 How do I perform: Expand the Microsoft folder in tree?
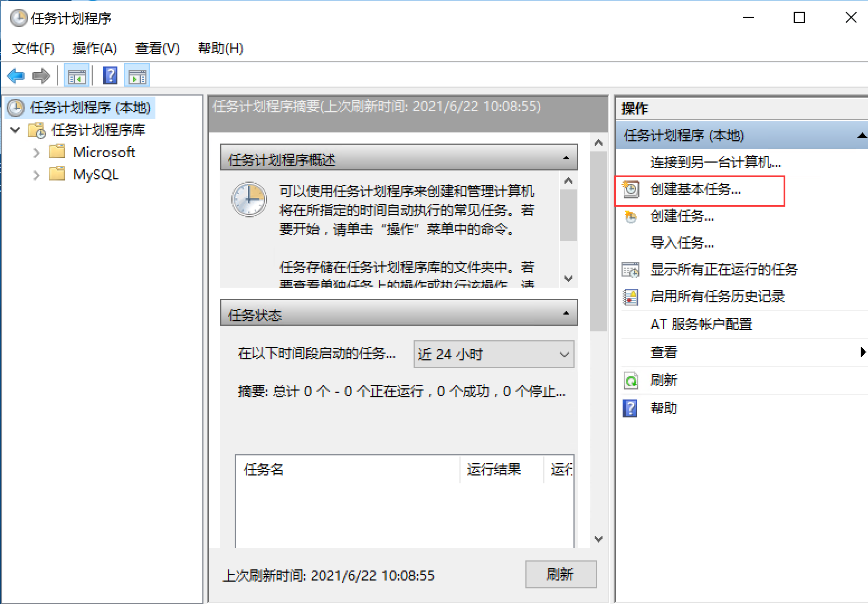37,153
